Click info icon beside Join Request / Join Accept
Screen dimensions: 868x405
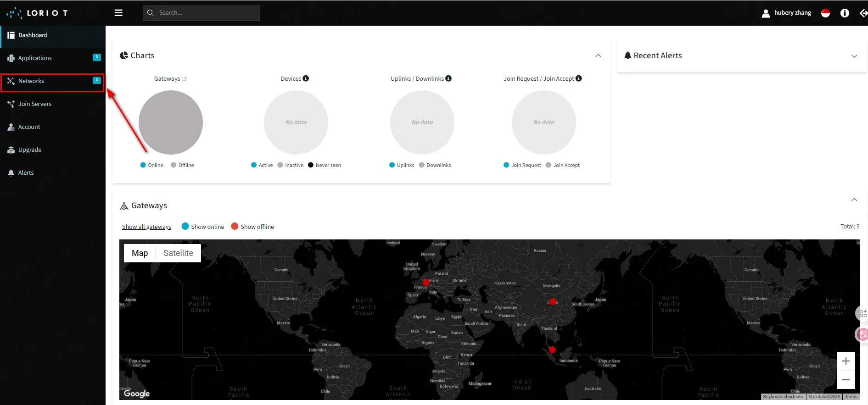tap(578, 78)
